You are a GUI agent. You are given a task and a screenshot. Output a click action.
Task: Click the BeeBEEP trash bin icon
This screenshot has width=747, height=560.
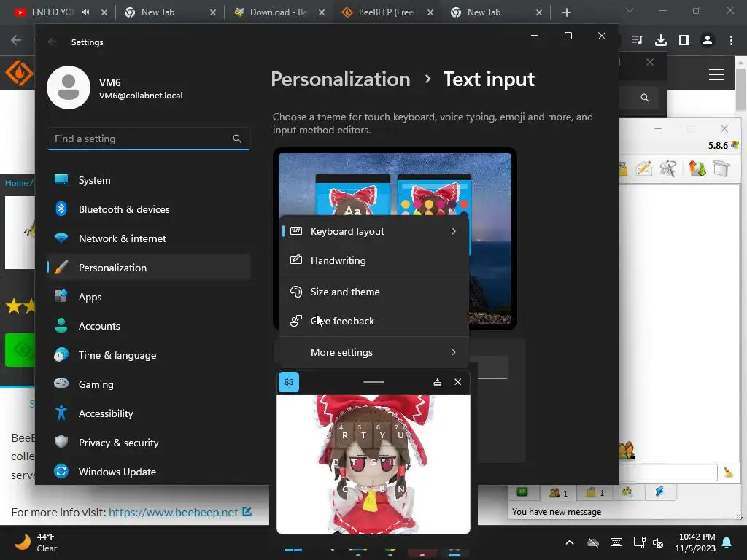(721, 168)
